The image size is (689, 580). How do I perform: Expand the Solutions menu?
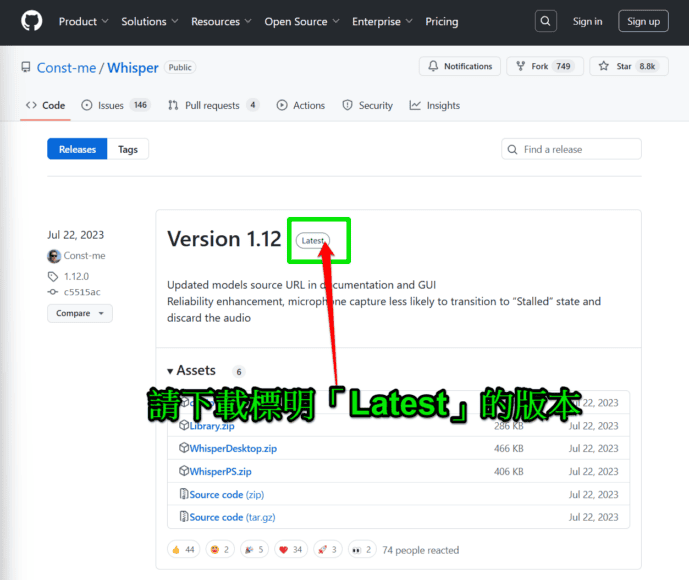[149, 21]
